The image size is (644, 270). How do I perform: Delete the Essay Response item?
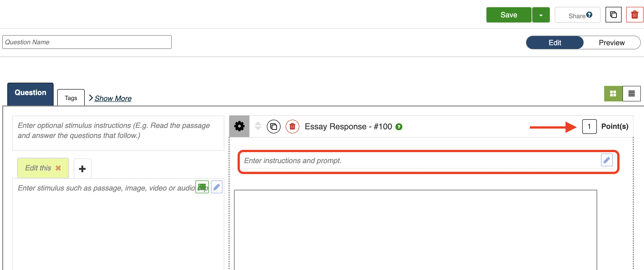pyautogui.click(x=292, y=127)
